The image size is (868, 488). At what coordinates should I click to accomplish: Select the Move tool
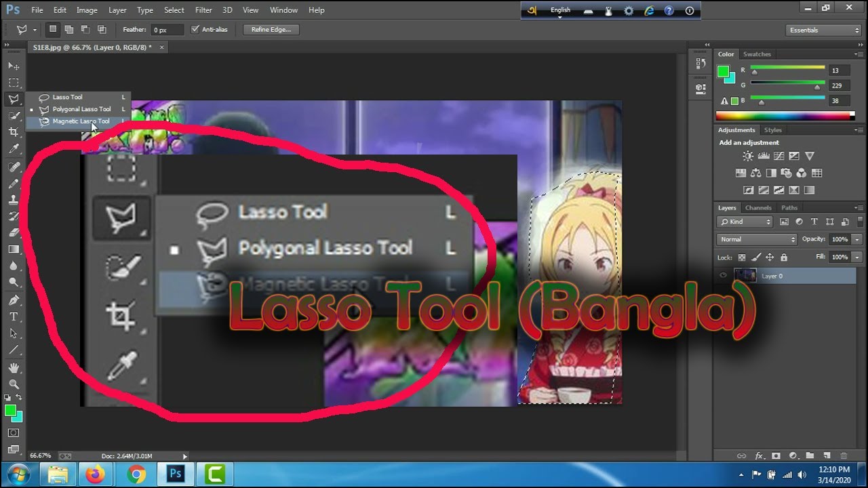pyautogui.click(x=14, y=66)
